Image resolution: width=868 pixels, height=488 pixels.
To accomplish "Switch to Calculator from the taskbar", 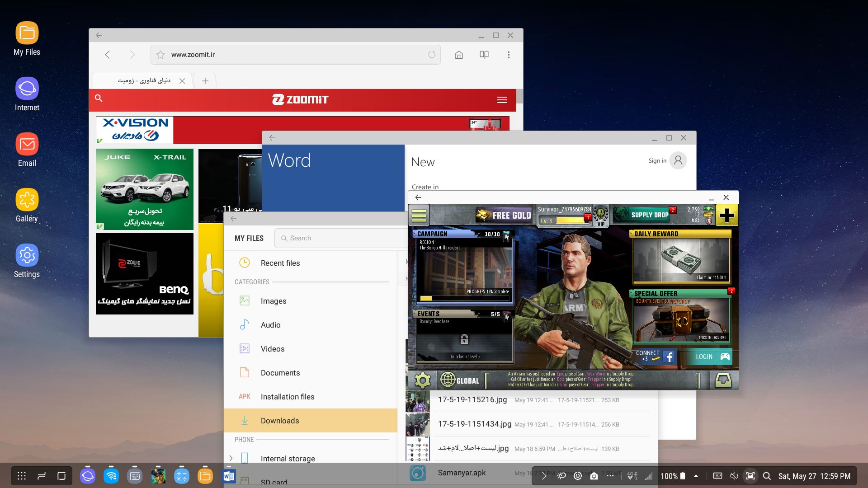I will tap(181, 476).
